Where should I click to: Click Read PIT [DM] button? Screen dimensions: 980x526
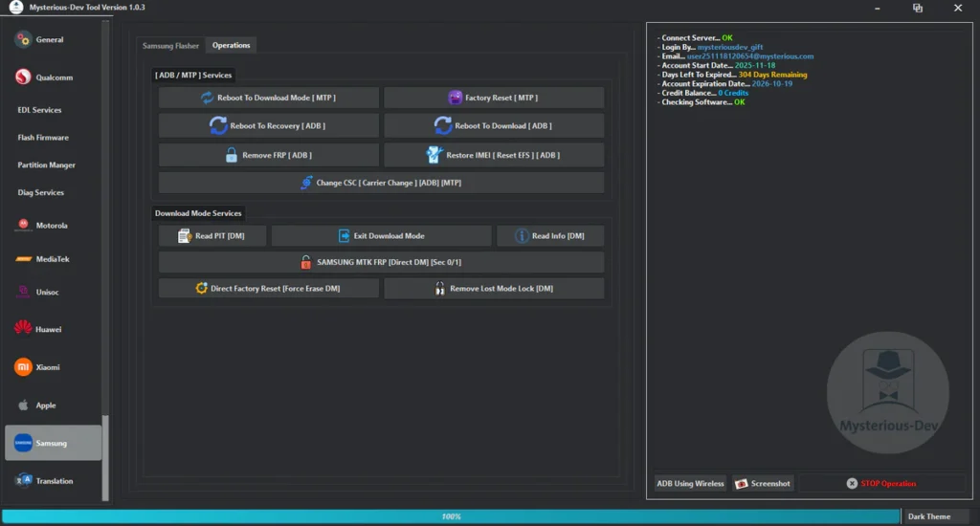(212, 236)
